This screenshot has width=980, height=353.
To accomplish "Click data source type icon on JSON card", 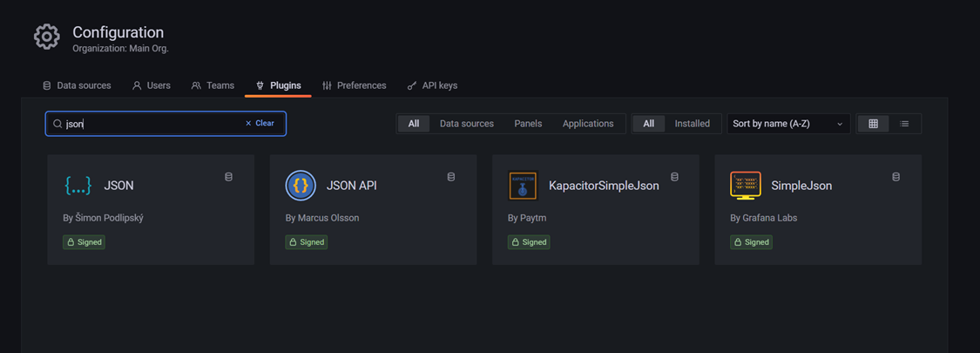I will [x=229, y=177].
